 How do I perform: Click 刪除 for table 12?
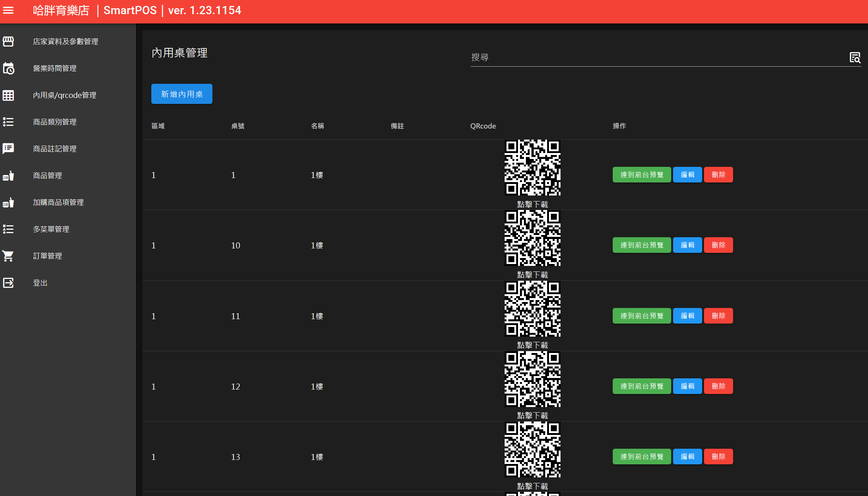[x=719, y=386]
